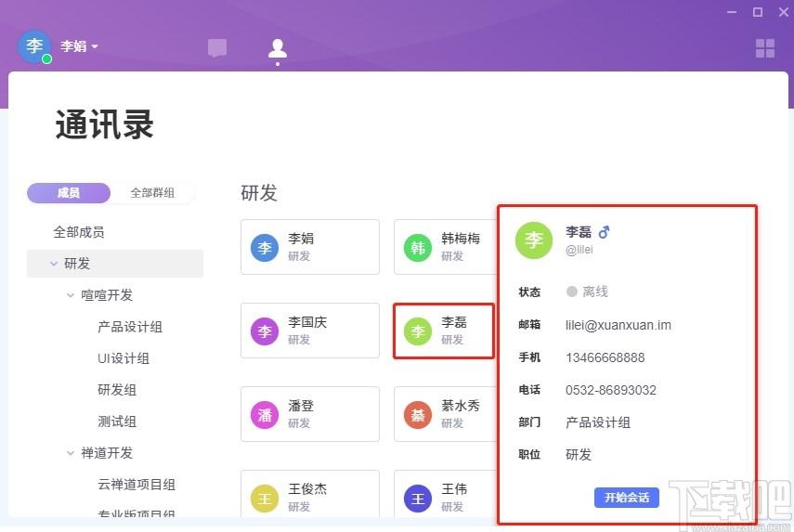Click the 綦 orange avatar icon
Screen dimensions: 794x532
418,415
